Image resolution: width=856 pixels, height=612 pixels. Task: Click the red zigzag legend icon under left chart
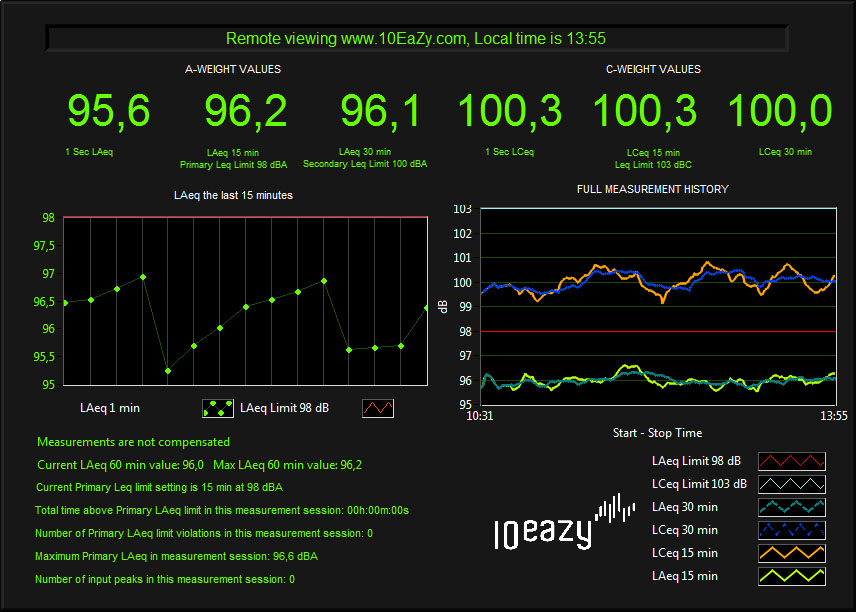pos(379,408)
